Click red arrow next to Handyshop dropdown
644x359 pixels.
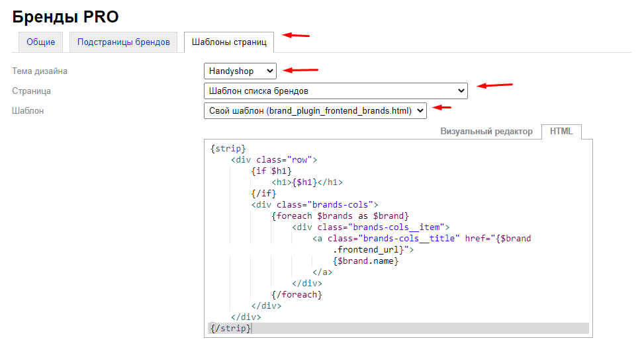click(x=301, y=69)
